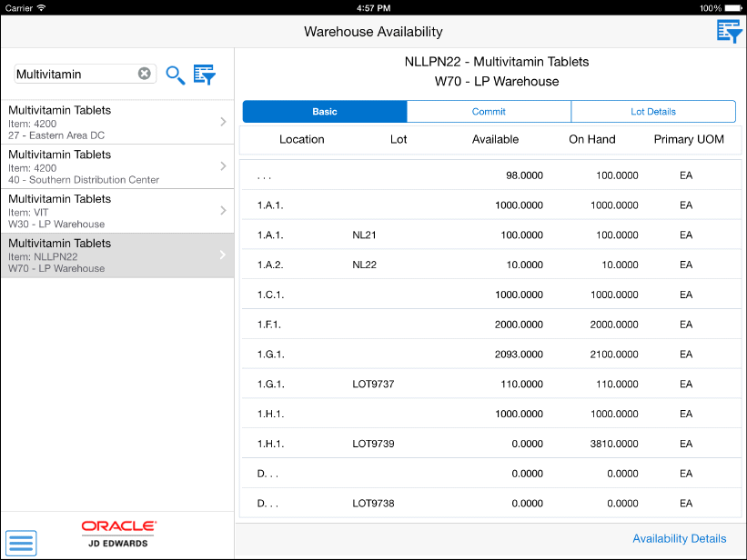Clear the Multivitamin search text
The height and width of the screenshot is (560, 747).
(145, 74)
